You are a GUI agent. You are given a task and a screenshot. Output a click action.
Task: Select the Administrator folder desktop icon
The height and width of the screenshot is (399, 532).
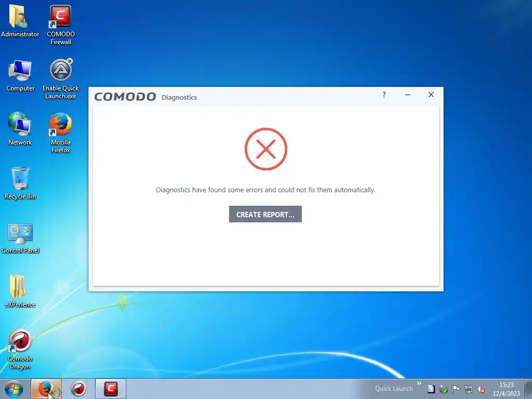click(x=20, y=21)
